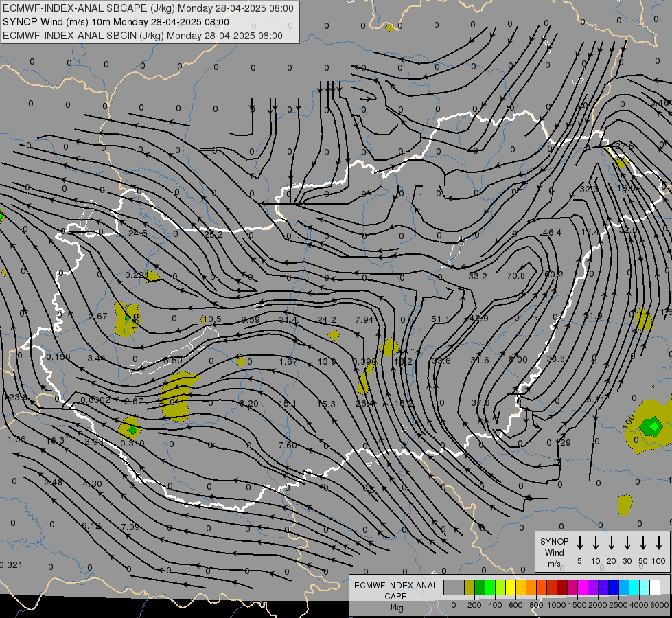
Task: Select the magenta CAPE legend swatch
Action: click(583, 588)
